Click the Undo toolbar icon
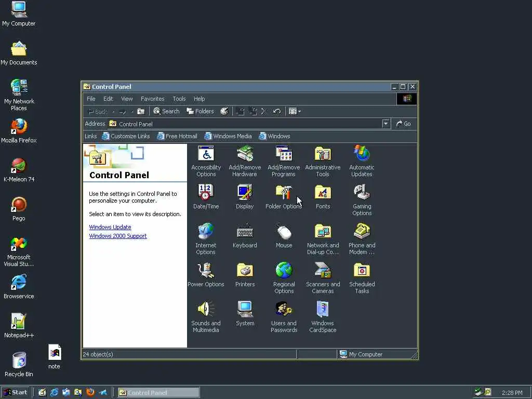The height and width of the screenshot is (399, 532). [277, 111]
